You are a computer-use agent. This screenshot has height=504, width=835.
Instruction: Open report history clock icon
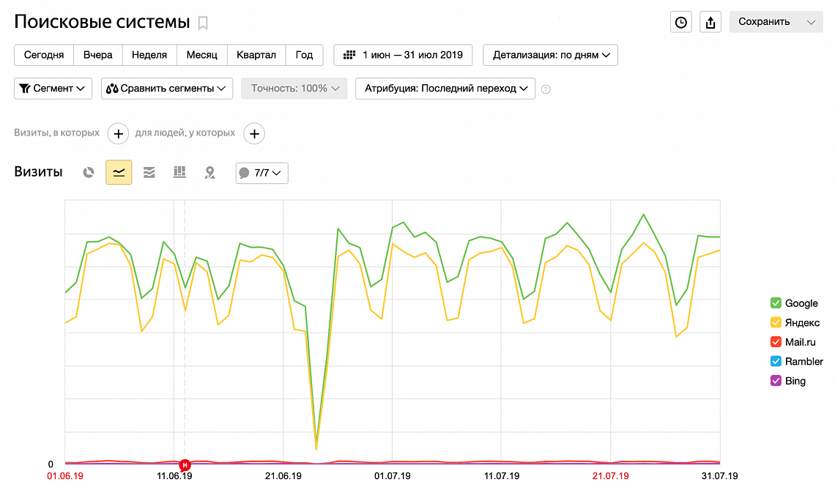point(681,22)
